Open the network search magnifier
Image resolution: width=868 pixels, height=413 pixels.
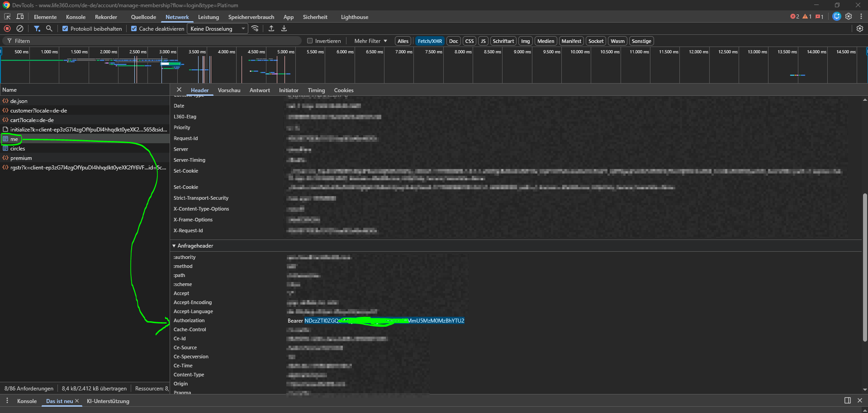click(x=49, y=28)
